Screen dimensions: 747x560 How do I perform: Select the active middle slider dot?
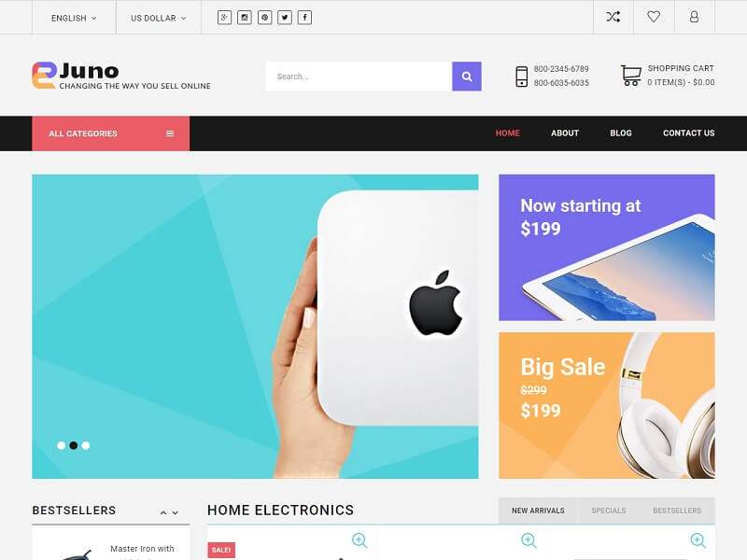tap(74, 445)
